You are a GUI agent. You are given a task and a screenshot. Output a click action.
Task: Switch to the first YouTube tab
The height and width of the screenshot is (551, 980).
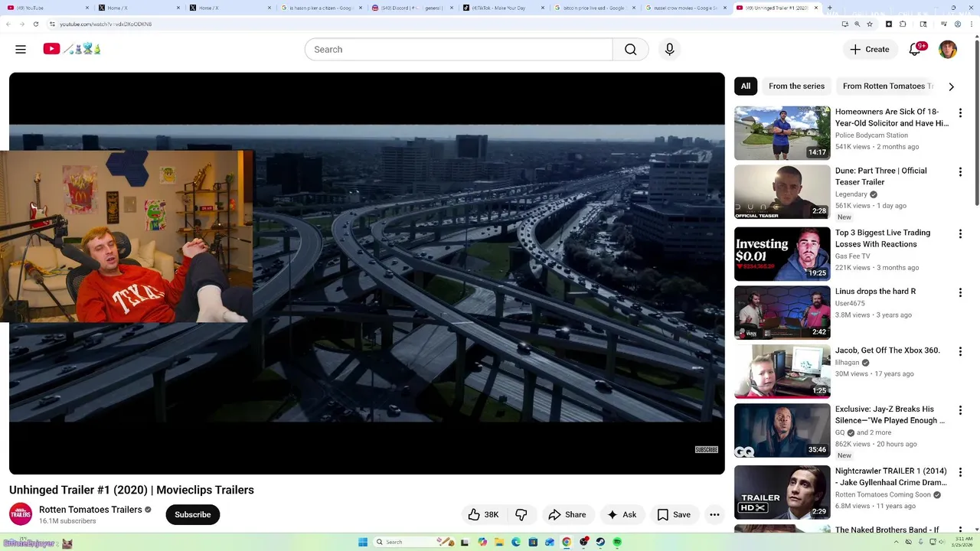point(46,8)
